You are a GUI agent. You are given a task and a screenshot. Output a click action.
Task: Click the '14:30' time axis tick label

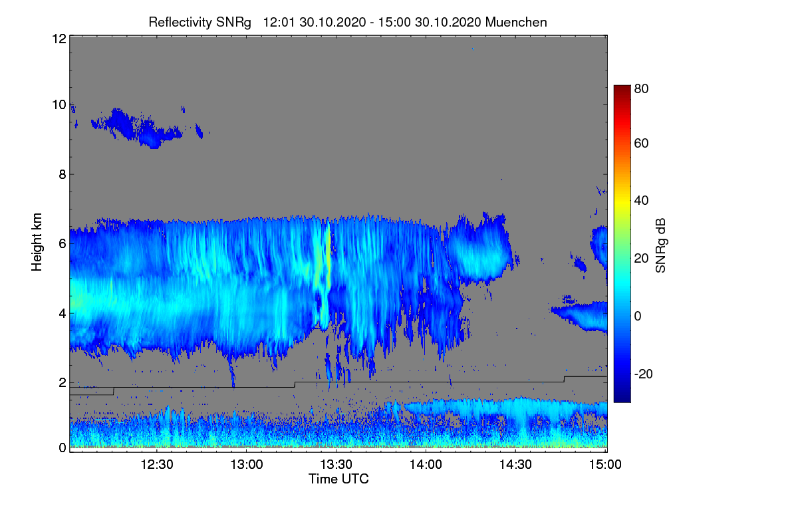516,464
